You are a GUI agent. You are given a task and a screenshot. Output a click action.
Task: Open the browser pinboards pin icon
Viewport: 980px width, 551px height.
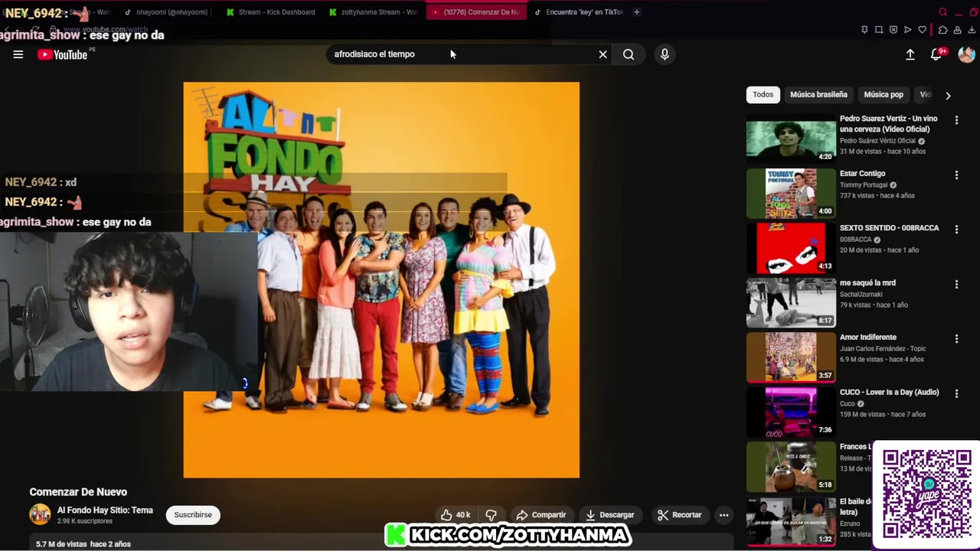pyautogui.click(x=864, y=30)
